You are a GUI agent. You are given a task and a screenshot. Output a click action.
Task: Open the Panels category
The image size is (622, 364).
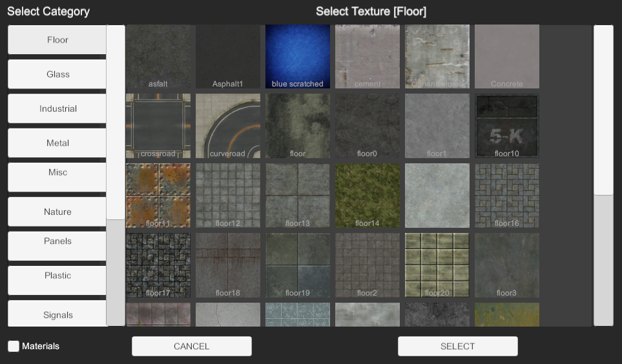tap(57, 246)
